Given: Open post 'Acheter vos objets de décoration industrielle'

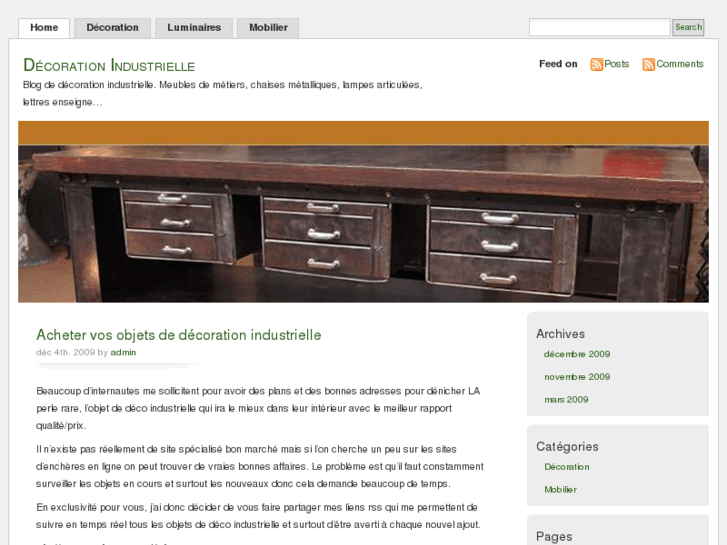Looking at the screenshot, I should coord(179,335).
